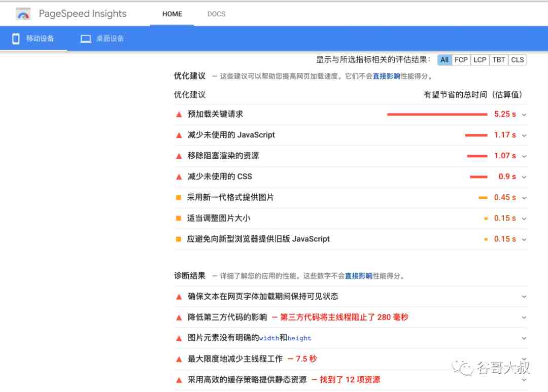Click red triangle icon beside 预加载关键请求

179,114
